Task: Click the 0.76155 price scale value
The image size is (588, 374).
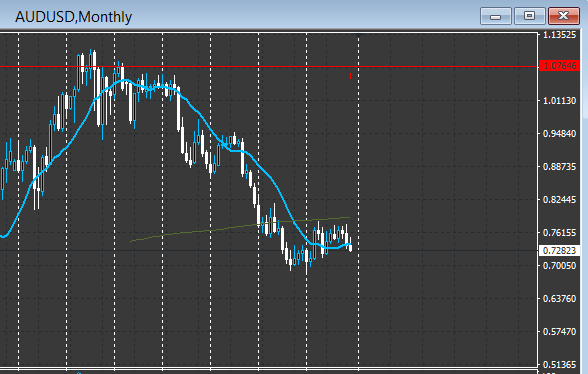Action: [560, 233]
